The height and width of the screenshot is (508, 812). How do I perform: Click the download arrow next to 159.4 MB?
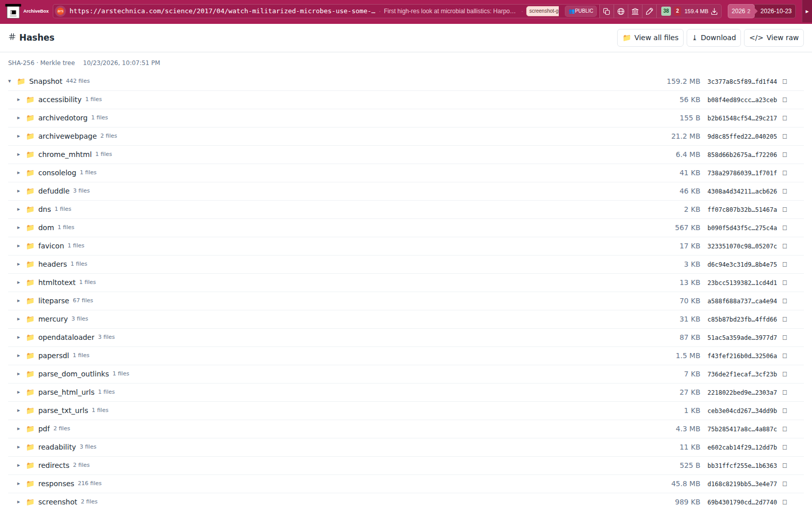tap(715, 11)
